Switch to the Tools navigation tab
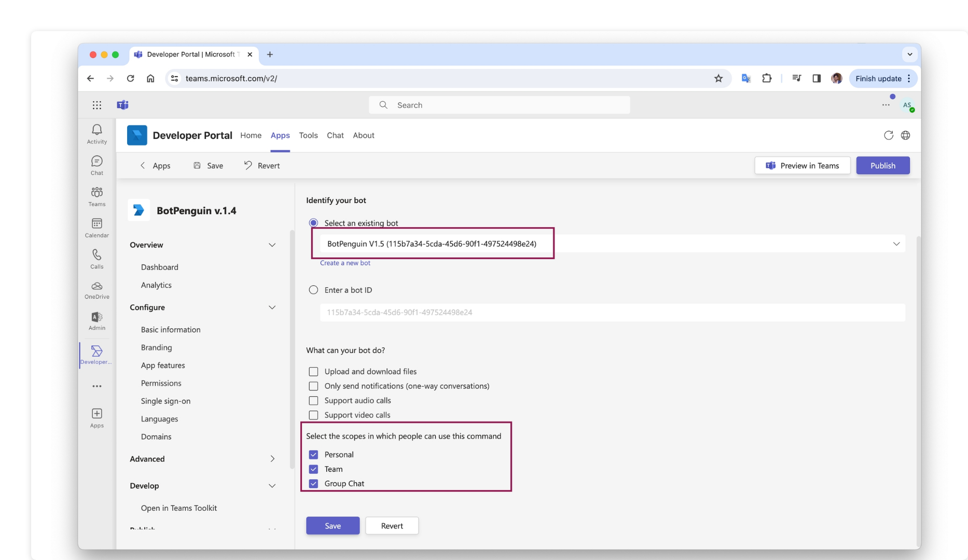Screen dimensions: 968x560 (x=308, y=135)
